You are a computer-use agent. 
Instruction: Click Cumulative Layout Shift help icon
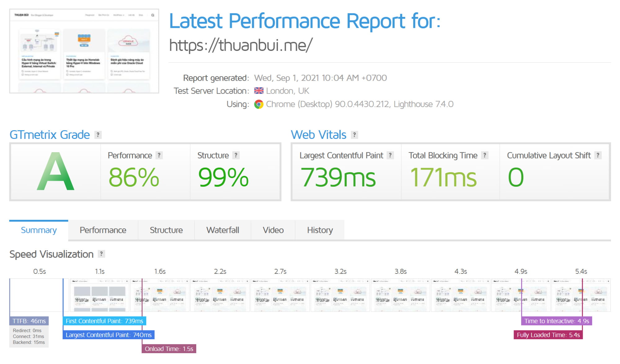(598, 155)
